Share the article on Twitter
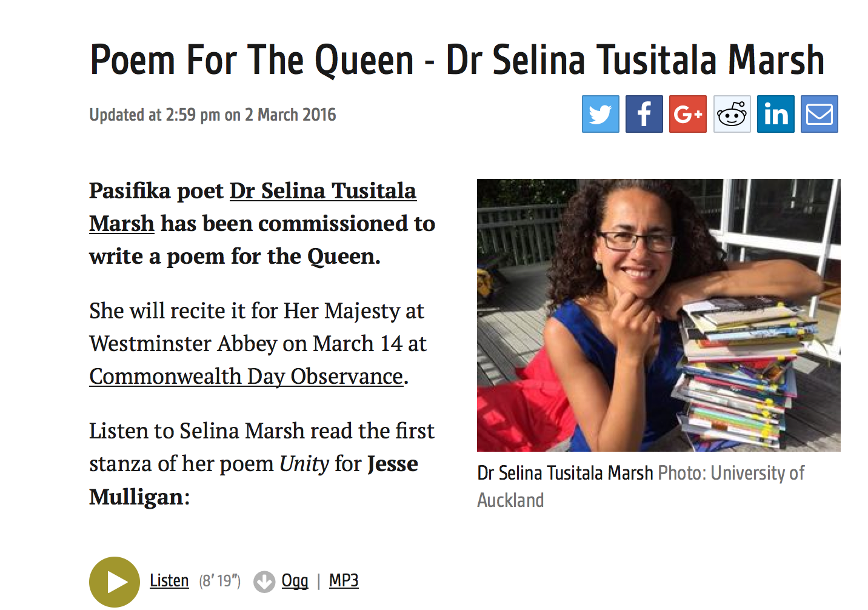868x610 pixels. click(600, 113)
